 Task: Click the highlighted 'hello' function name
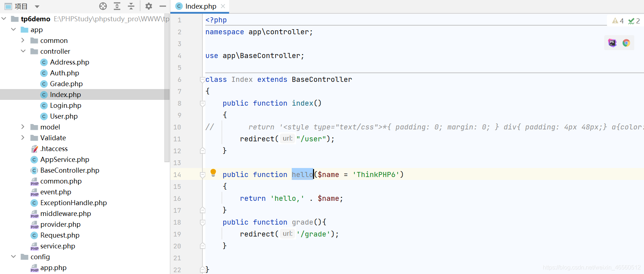[303, 174]
